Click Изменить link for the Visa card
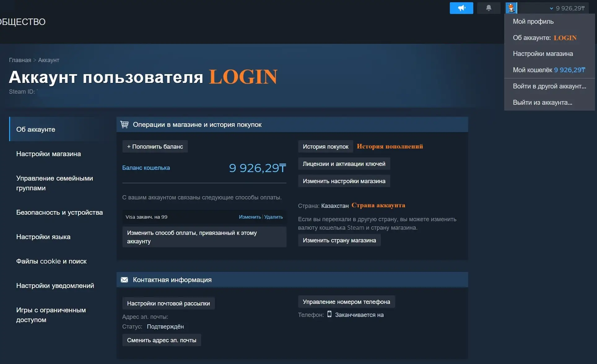 [250, 217]
